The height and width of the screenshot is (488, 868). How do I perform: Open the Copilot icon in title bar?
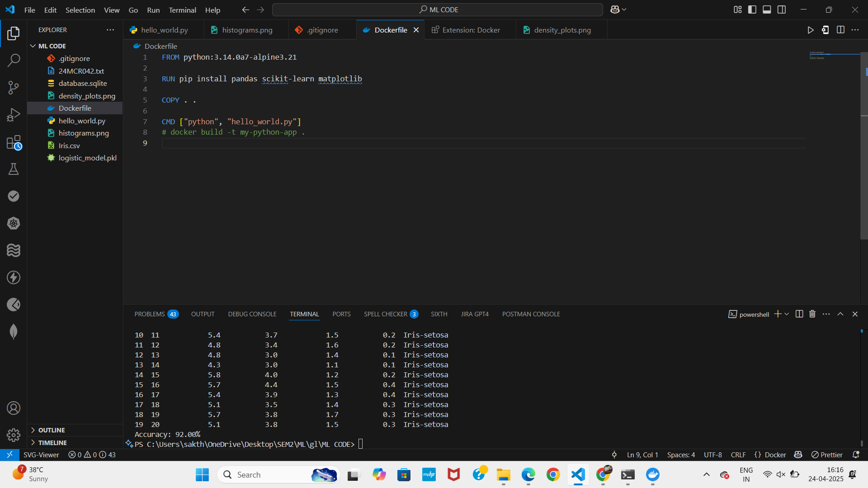[x=615, y=9]
